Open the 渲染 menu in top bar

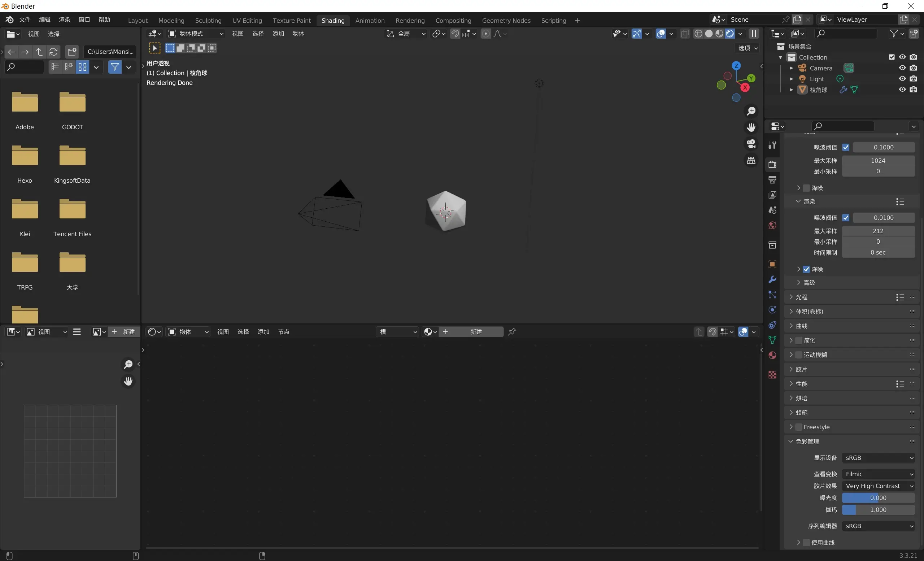coord(65,19)
